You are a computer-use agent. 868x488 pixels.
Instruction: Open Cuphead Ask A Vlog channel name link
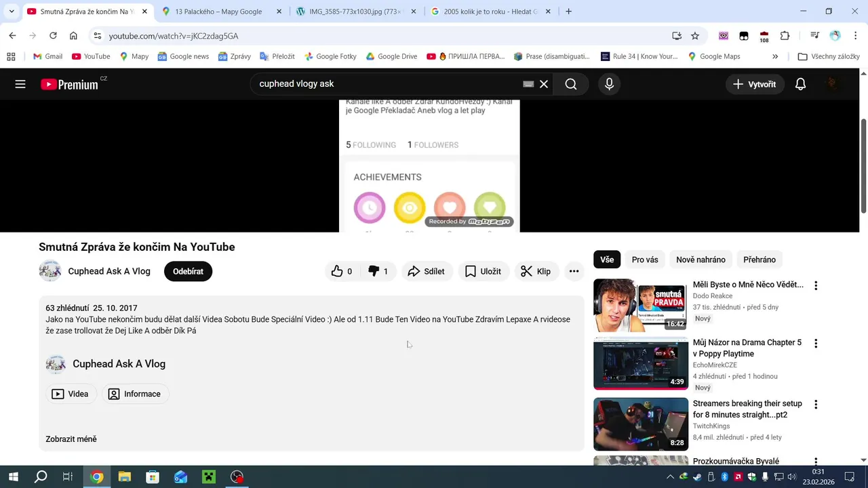109,271
